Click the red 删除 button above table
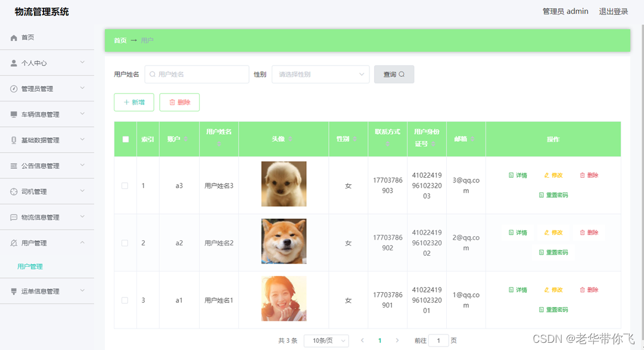Screen dimensions: 644x350 [x=179, y=103]
